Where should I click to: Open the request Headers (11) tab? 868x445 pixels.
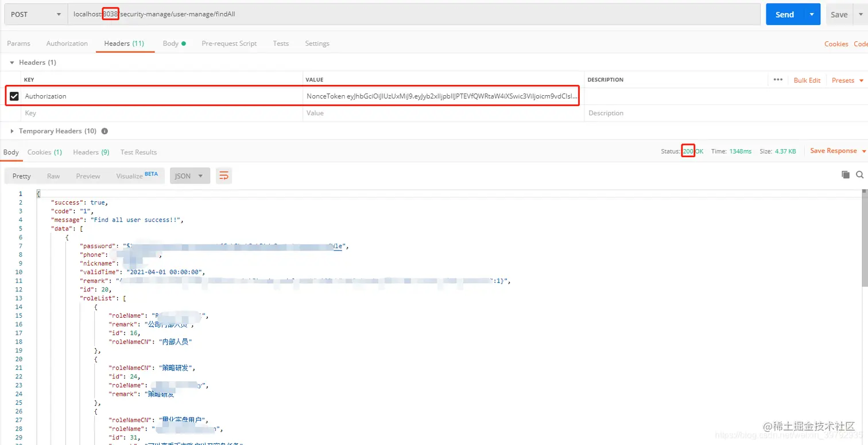coord(124,44)
